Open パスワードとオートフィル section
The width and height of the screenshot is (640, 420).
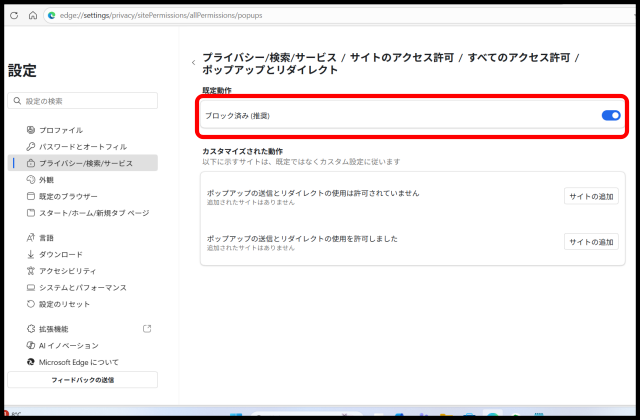point(82,147)
